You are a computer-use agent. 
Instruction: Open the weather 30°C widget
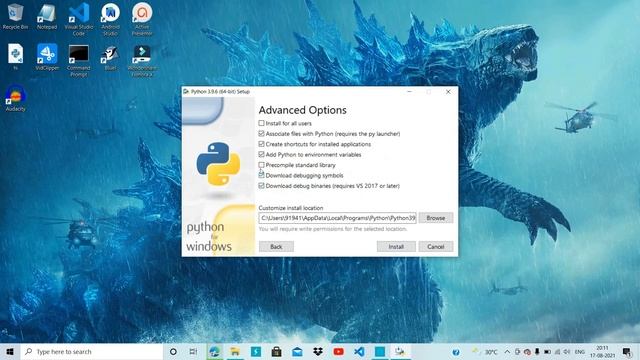tap(484, 352)
